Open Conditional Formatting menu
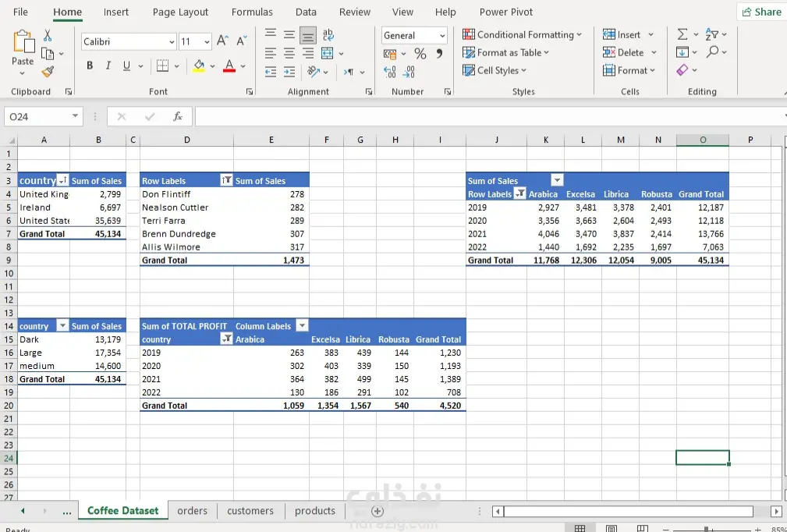The height and width of the screenshot is (532, 787). 522,34
